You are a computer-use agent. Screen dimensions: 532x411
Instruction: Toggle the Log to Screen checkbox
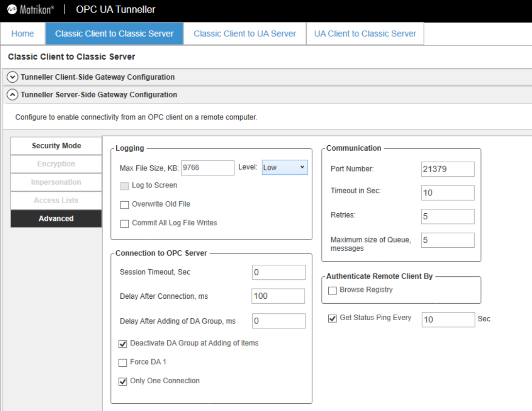point(124,186)
